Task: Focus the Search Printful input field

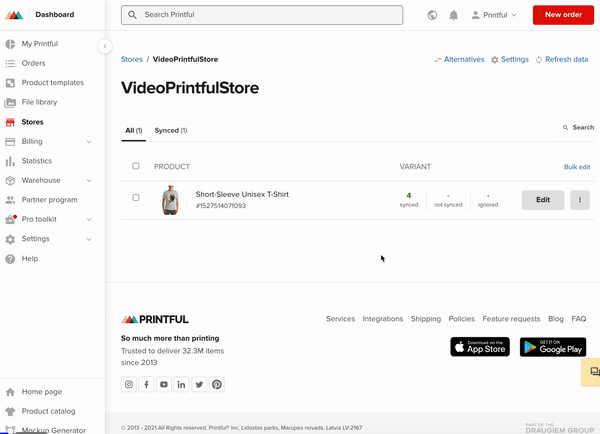Action: 262,15
